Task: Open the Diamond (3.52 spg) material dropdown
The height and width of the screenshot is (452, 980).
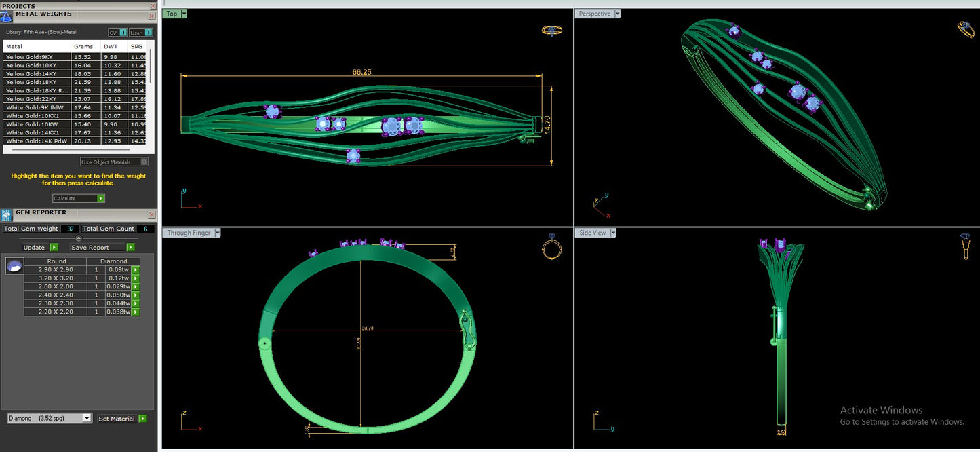Action: pyautogui.click(x=86, y=419)
